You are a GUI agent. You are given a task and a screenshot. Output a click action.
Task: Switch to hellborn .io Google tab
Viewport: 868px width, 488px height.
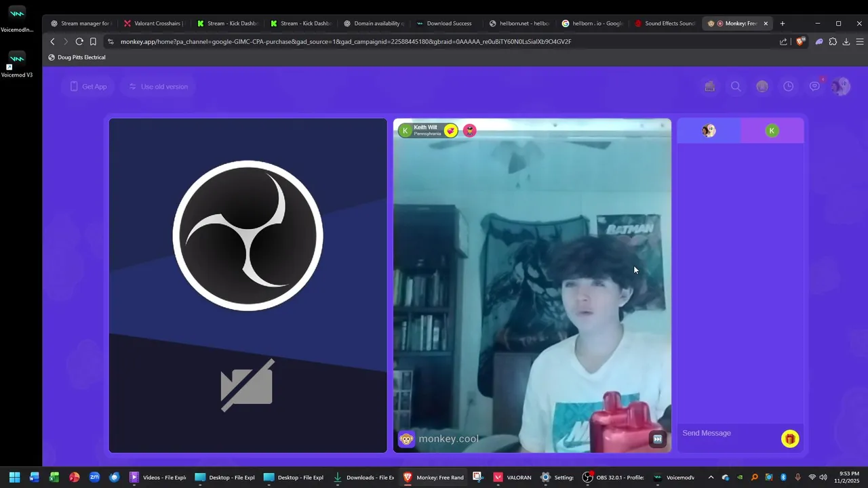pos(593,23)
